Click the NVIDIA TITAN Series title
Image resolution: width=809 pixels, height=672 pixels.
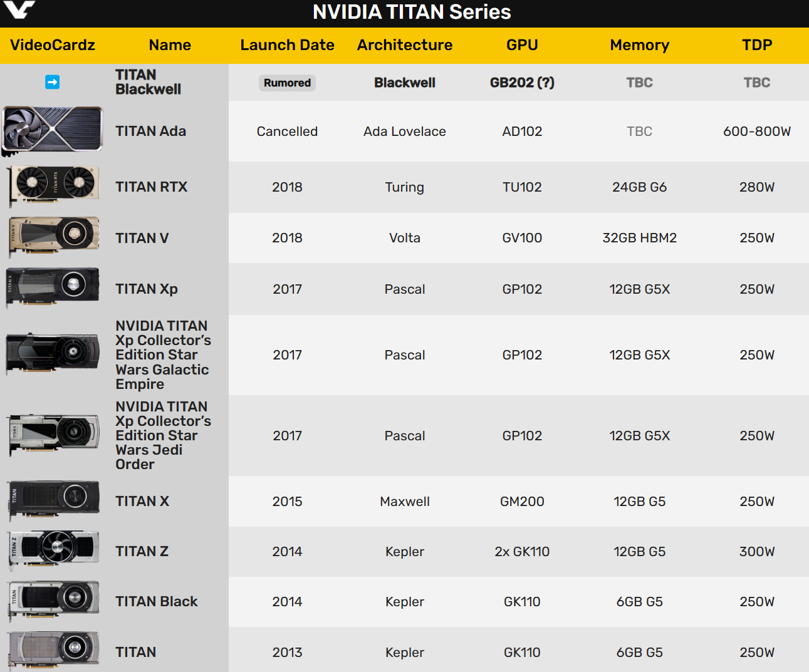[412, 12]
